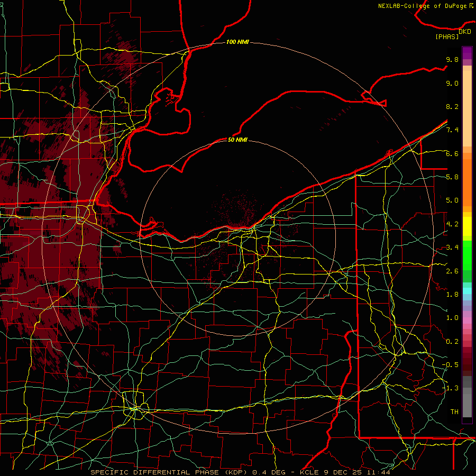
Task: Click the 9.8 value on the scale
Action: pos(452,59)
